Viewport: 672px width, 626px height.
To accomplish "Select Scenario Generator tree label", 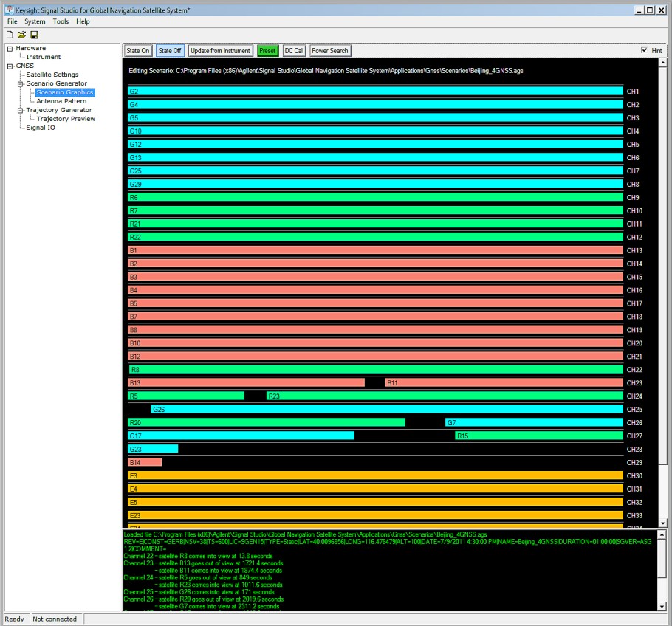I will (x=57, y=83).
